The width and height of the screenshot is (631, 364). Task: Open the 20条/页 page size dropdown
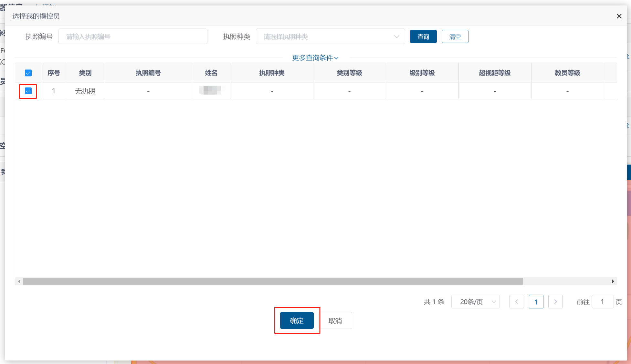[x=475, y=302]
